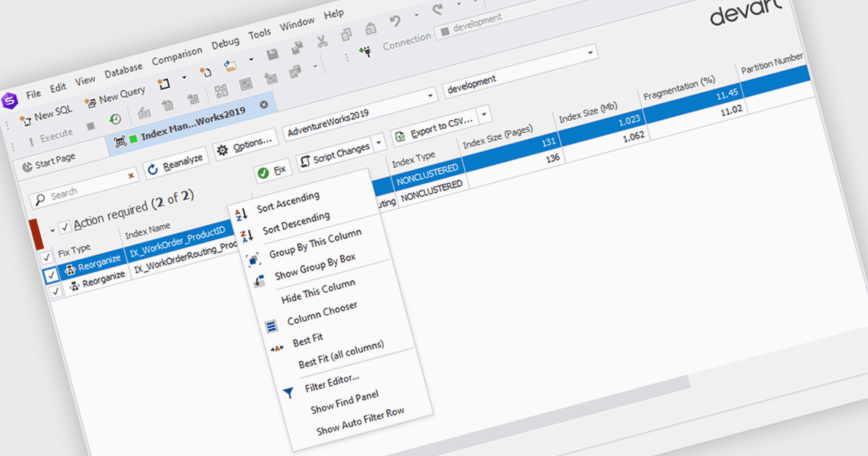Choose Show Find Panel menu entry
Image resolution: width=868 pixels, height=456 pixels.
pyautogui.click(x=344, y=402)
